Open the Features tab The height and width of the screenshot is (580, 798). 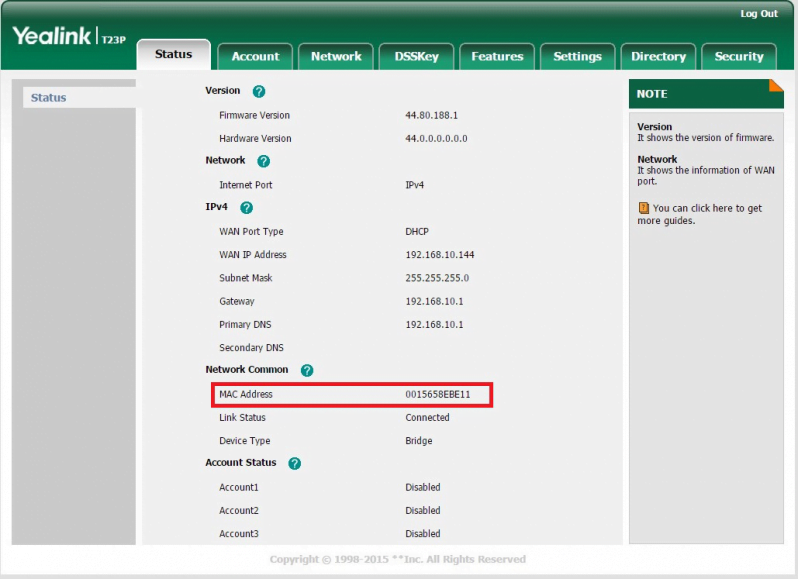(x=497, y=56)
